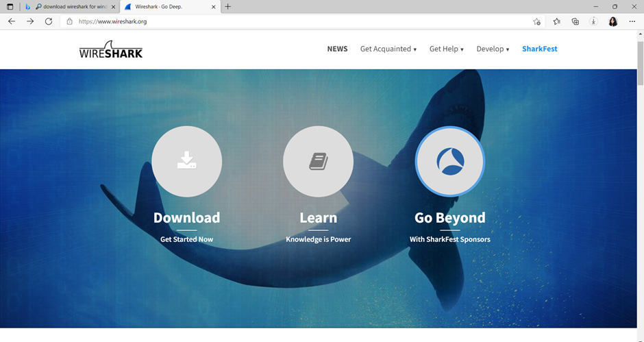Viewport: 644px width, 342px height.
Task: Open the browser Settings and more menu
Action: point(632,21)
